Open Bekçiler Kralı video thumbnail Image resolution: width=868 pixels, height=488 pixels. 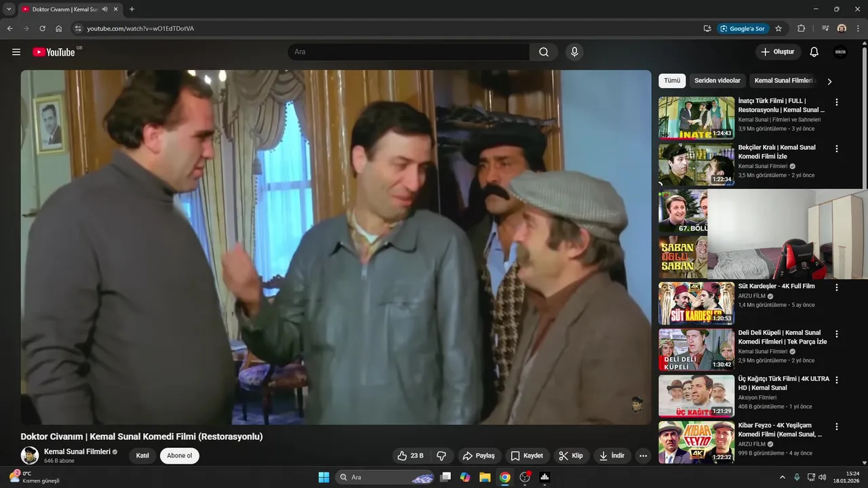pos(696,164)
